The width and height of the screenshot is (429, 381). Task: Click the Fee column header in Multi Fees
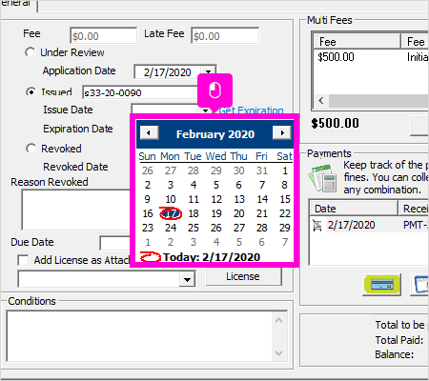click(357, 42)
